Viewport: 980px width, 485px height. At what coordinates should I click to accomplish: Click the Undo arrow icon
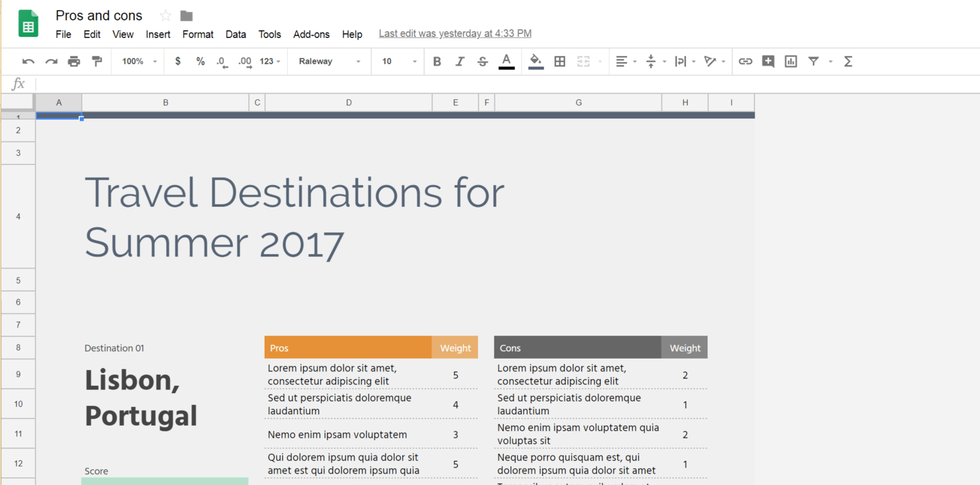(x=28, y=61)
